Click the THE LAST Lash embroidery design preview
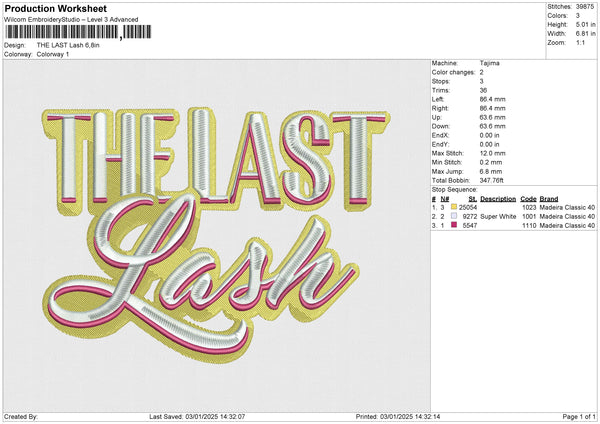 tap(215, 234)
